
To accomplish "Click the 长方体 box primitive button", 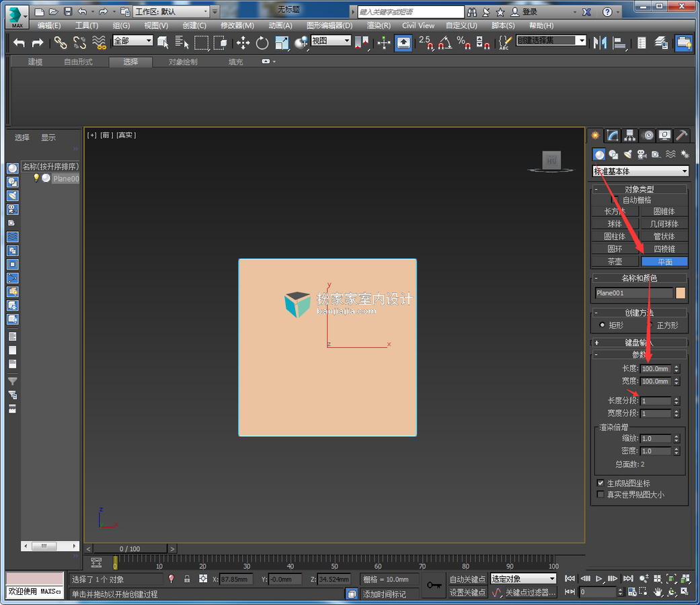I will (615, 212).
